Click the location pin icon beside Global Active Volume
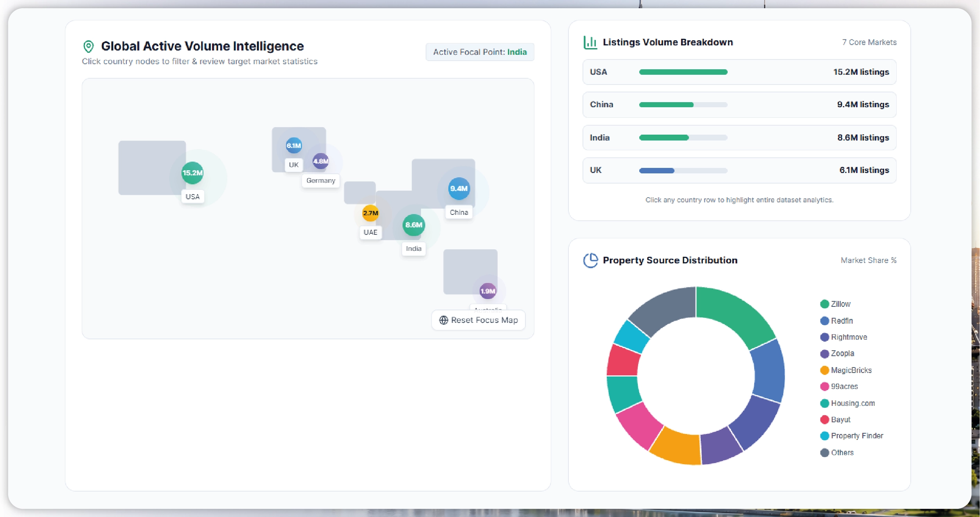The image size is (980, 517). click(89, 47)
